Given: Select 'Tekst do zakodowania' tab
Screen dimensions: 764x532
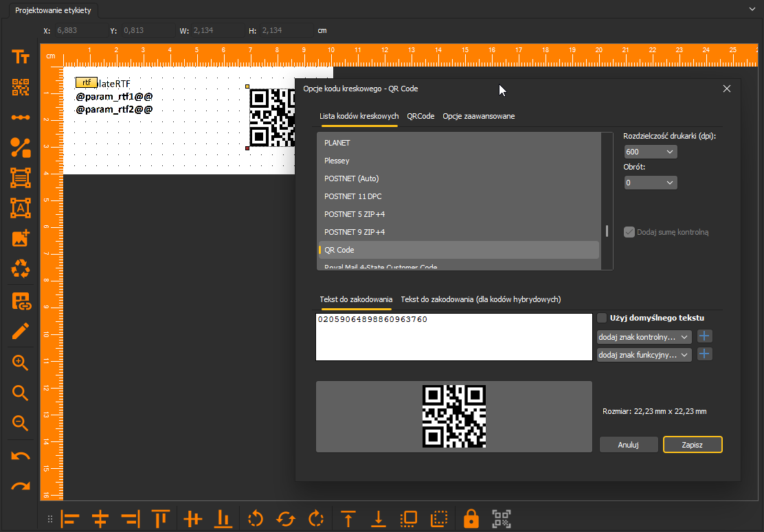Looking at the screenshot, I should point(356,299).
